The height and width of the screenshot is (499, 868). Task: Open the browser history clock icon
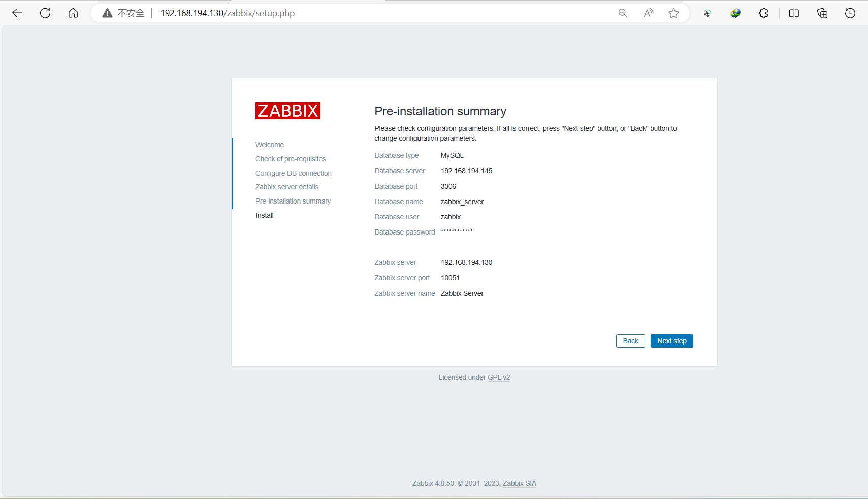pyautogui.click(x=850, y=13)
